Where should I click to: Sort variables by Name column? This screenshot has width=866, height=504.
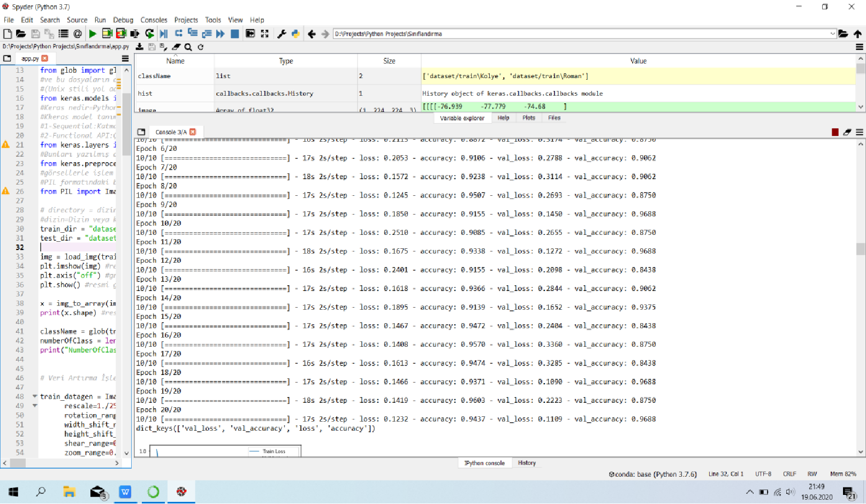coord(174,61)
